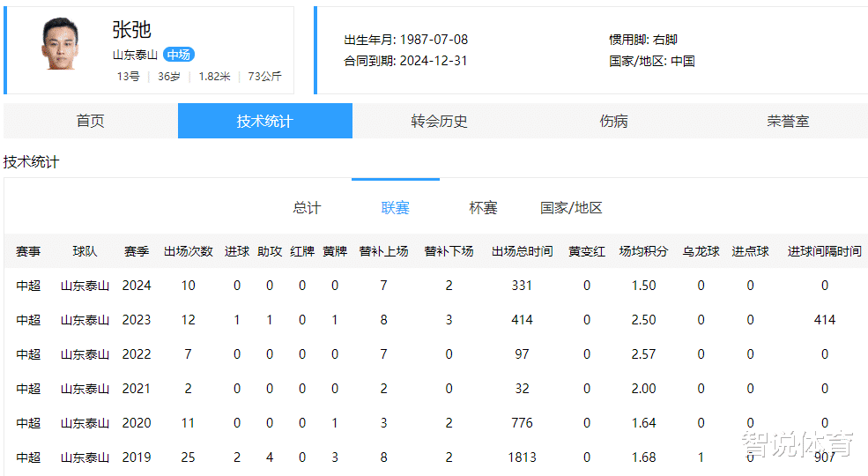868x476 pixels.
Task: Select the 技术统计 tab
Action: [x=265, y=121]
